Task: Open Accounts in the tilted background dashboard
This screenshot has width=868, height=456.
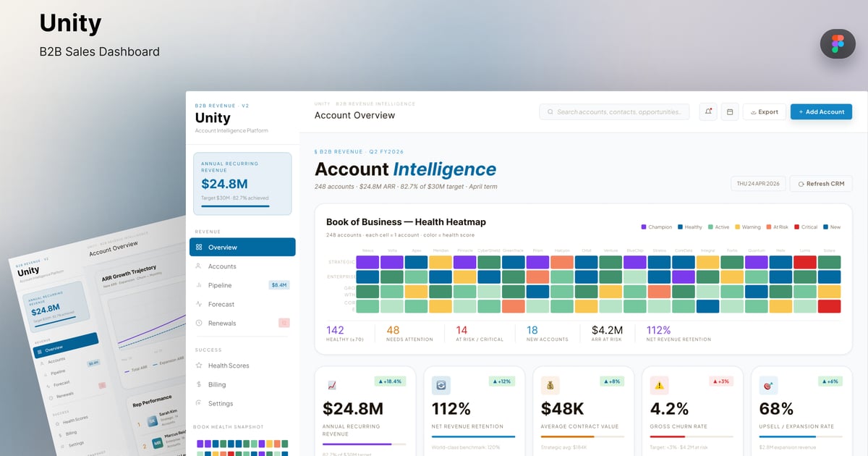Action: [x=56, y=360]
